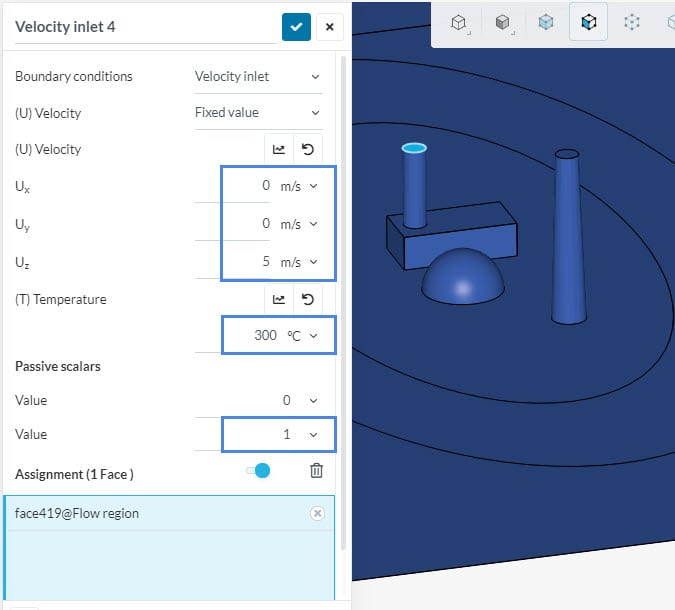Open the temperature table/chart input icon

click(279, 299)
